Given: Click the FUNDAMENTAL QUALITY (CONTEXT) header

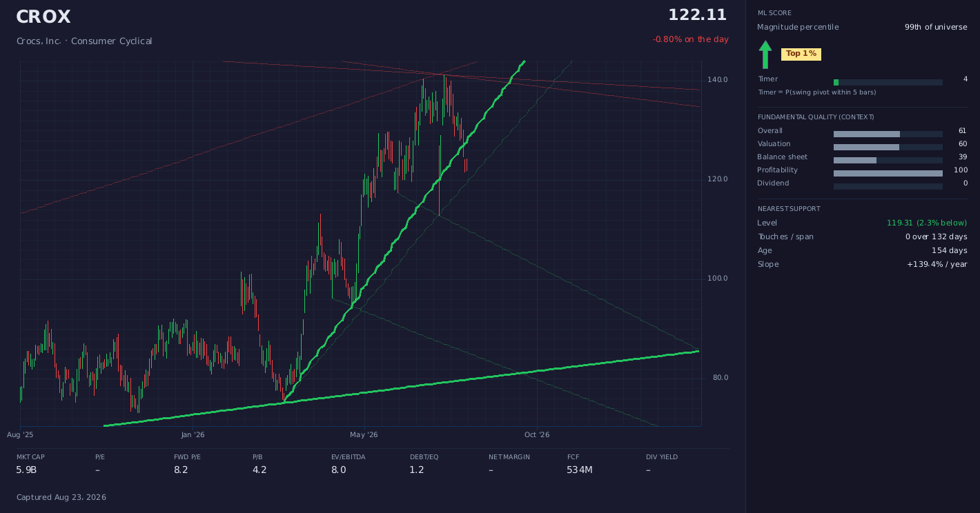Looking at the screenshot, I should tap(816, 117).
